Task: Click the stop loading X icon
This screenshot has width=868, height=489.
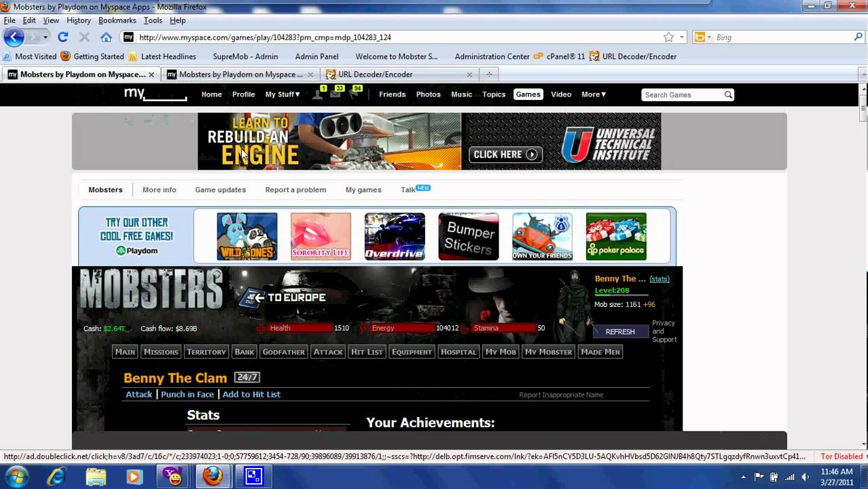Action: (x=84, y=37)
